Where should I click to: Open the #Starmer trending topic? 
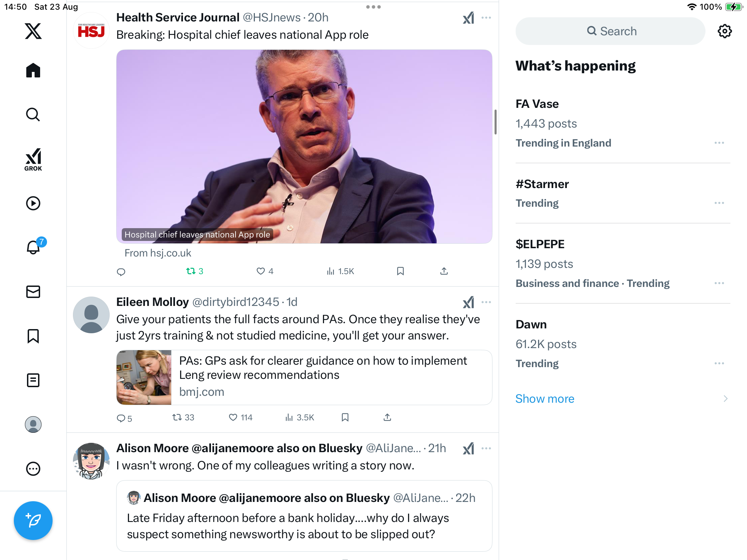pyautogui.click(x=542, y=184)
